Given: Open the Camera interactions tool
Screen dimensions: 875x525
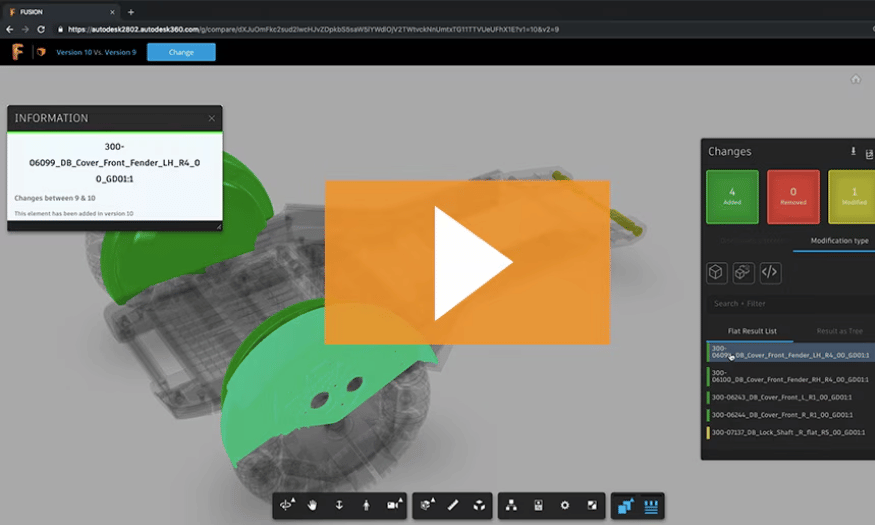Looking at the screenshot, I should (394, 505).
